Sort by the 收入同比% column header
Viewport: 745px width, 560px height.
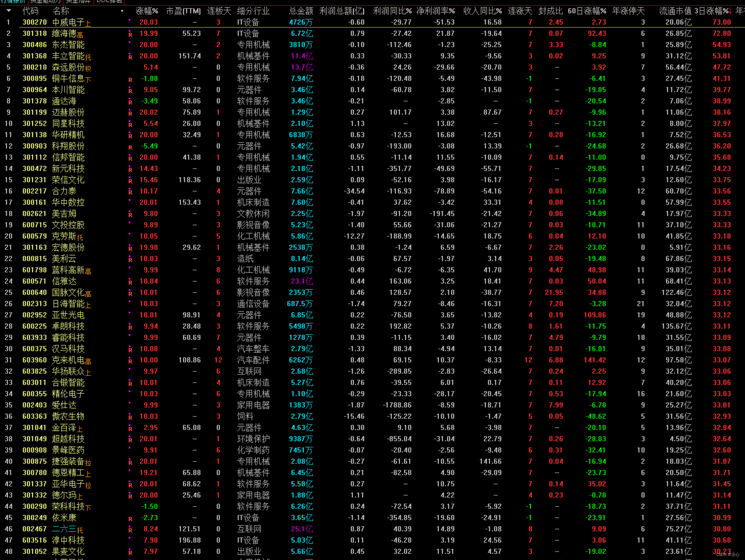[483, 11]
